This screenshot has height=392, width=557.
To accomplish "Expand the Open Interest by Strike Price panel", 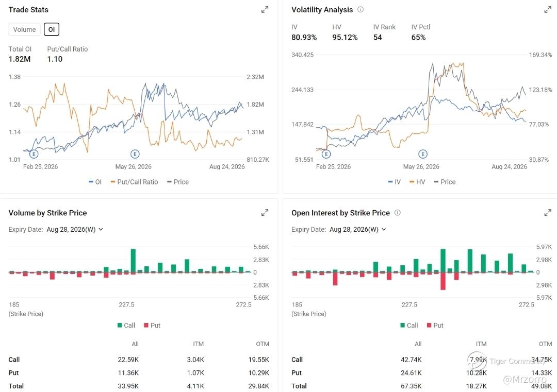I will pos(548,213).
